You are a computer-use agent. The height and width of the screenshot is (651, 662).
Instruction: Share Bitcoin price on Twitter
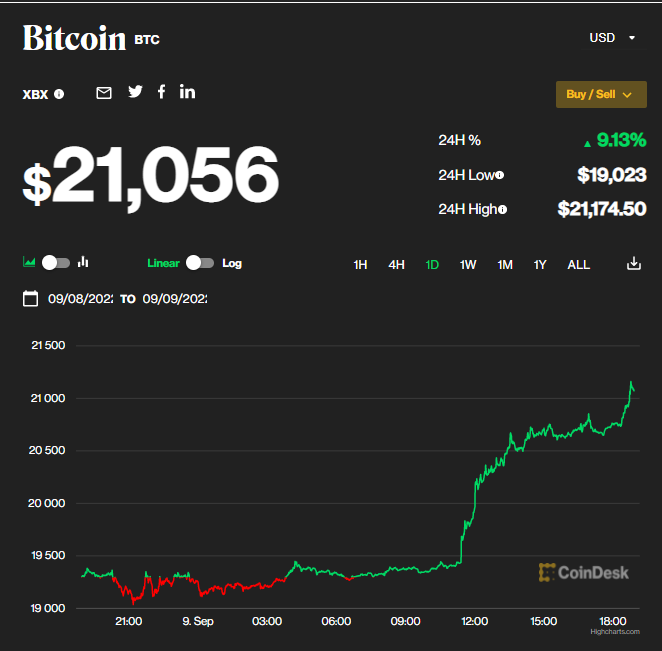135,92
